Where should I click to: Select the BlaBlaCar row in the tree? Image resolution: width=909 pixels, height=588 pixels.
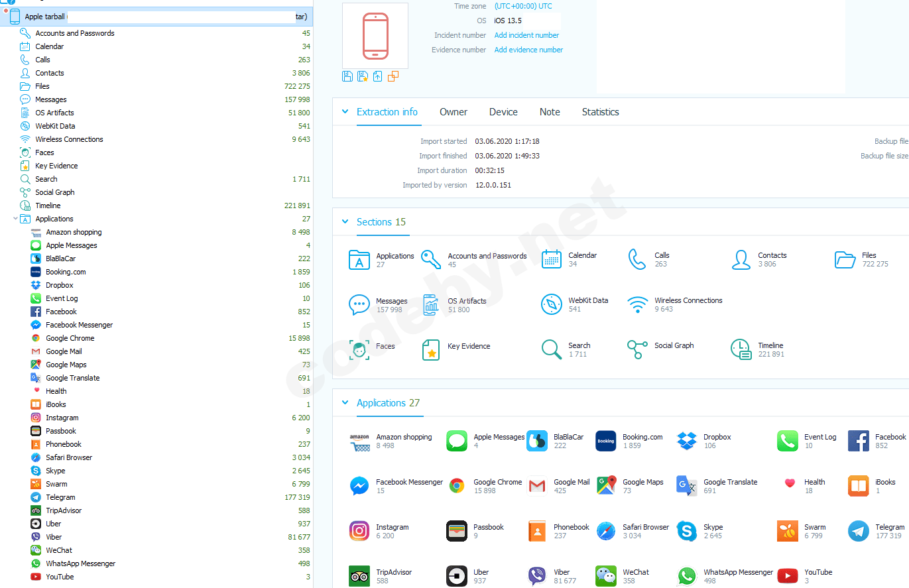156,259
